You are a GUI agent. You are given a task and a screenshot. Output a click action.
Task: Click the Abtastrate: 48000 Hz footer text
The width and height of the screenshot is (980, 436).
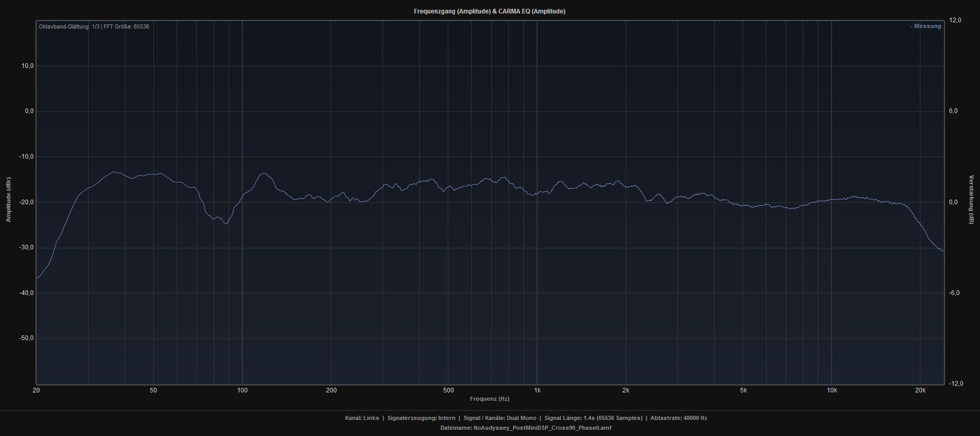coord(678,418)
